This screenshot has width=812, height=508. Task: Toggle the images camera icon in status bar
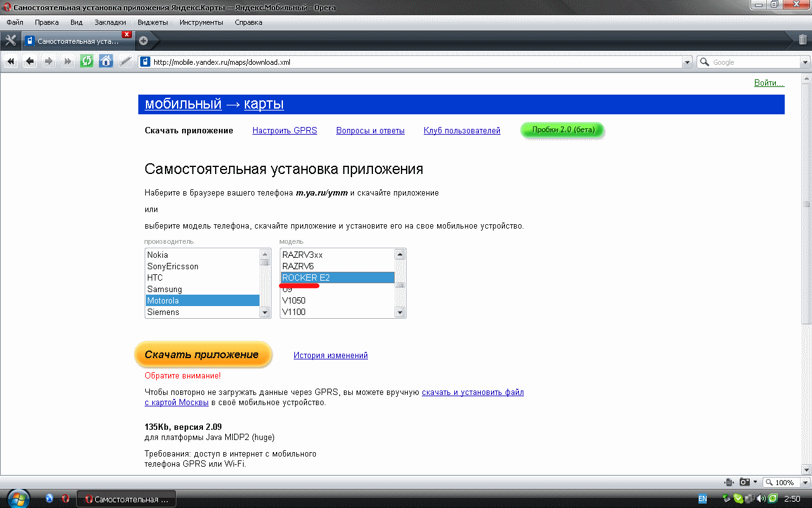pyautogui.click(x=745, y=482)
